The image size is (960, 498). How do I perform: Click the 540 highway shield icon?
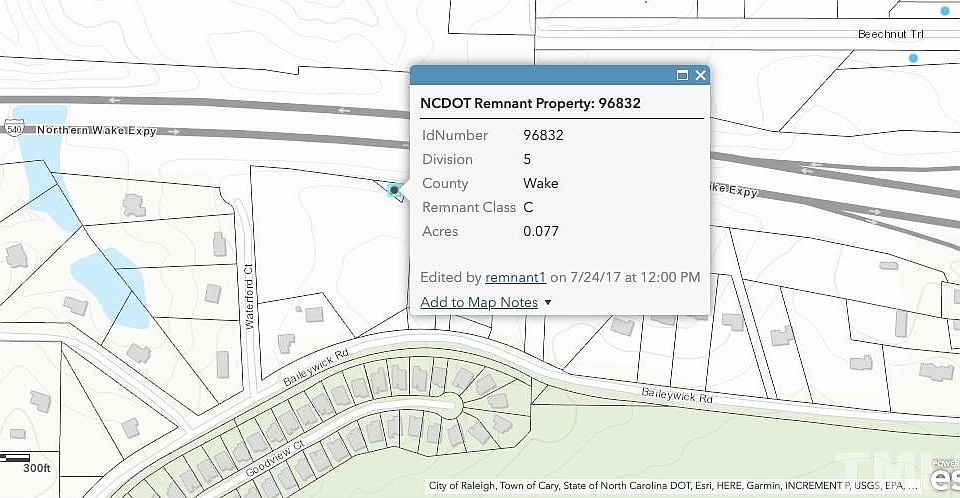tap(13, 130)
